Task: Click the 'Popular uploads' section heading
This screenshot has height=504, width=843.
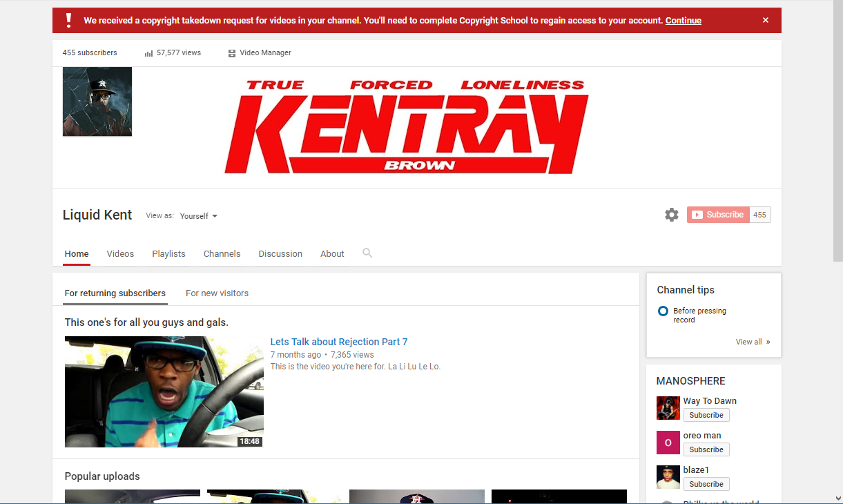Action: [102, 476]
